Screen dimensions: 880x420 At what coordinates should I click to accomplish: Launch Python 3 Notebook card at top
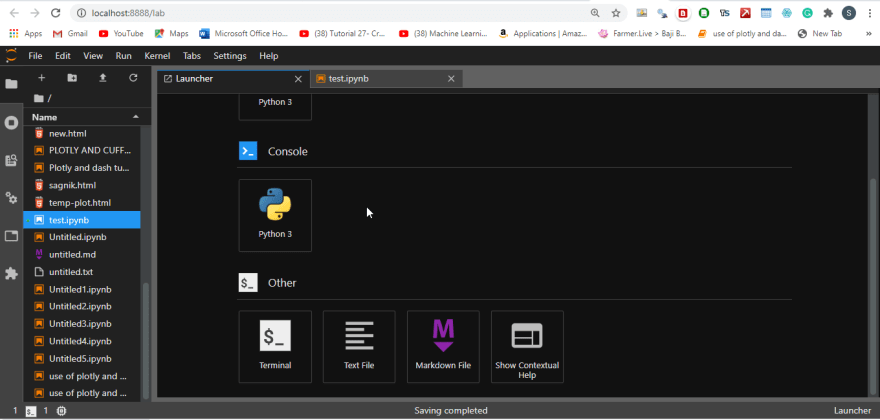pos(275,107)
